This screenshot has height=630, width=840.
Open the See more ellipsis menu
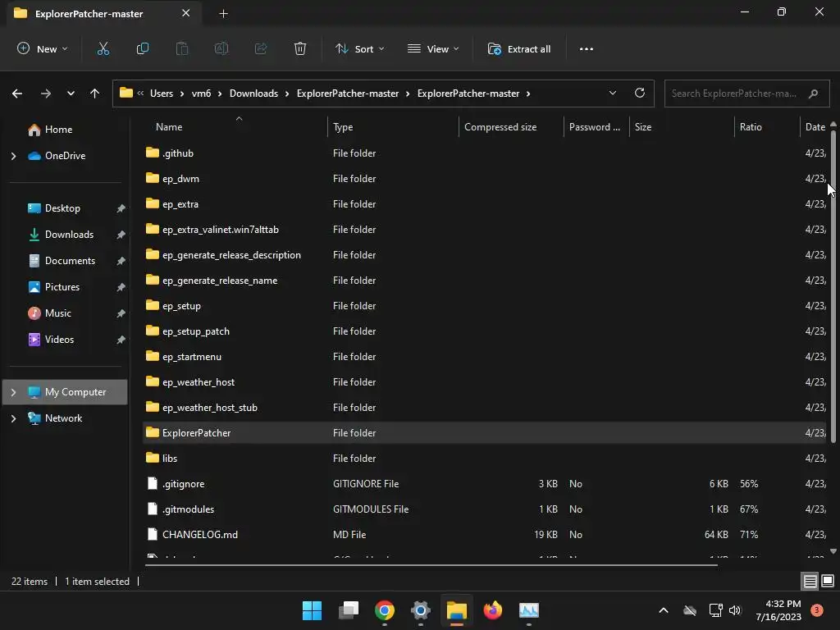(586, 48)
